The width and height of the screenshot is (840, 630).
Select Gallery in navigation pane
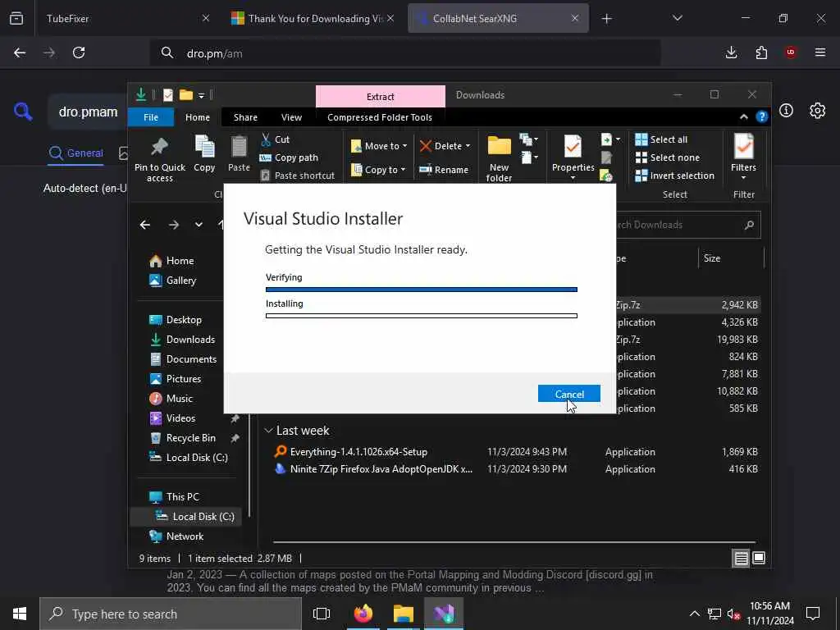pyautogui.click(x=172, y=281)
